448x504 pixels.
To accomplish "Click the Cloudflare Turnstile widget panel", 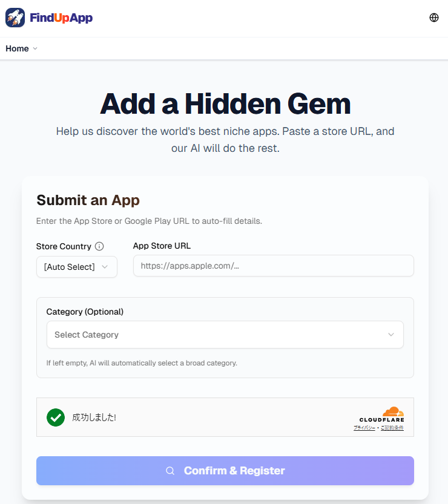I will (225, 417).
